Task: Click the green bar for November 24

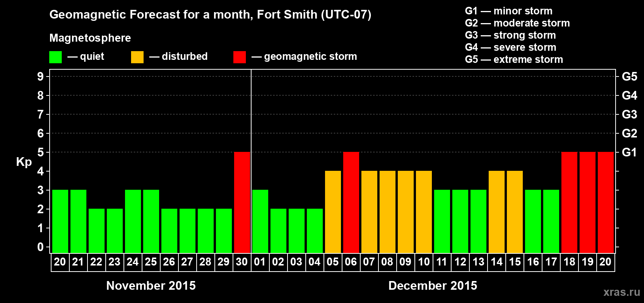Action: coord(133,221)
